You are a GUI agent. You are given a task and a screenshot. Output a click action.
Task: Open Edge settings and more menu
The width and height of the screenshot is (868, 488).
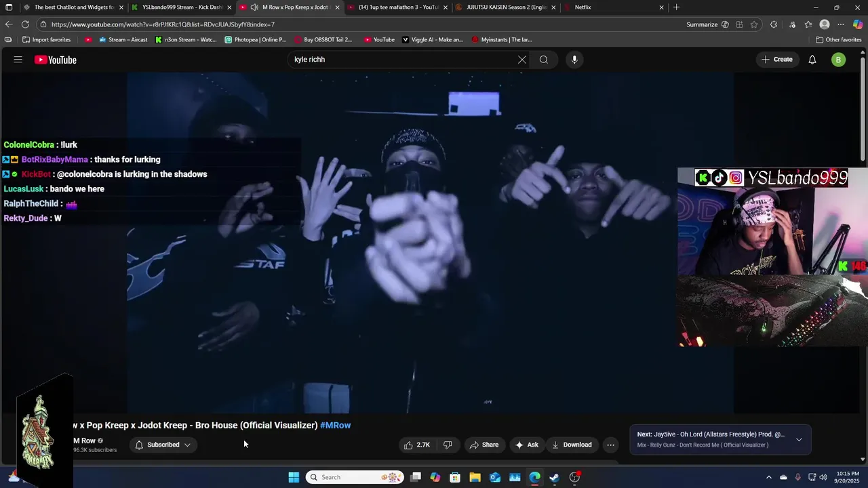pyautogui.click(x=841, y=24)
